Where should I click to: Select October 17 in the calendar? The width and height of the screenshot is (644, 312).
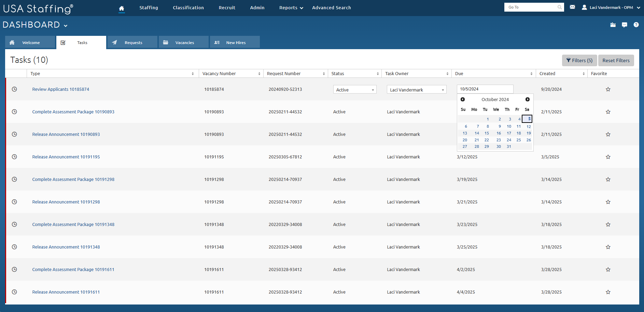pyautogui.click(x=509, y=133)
